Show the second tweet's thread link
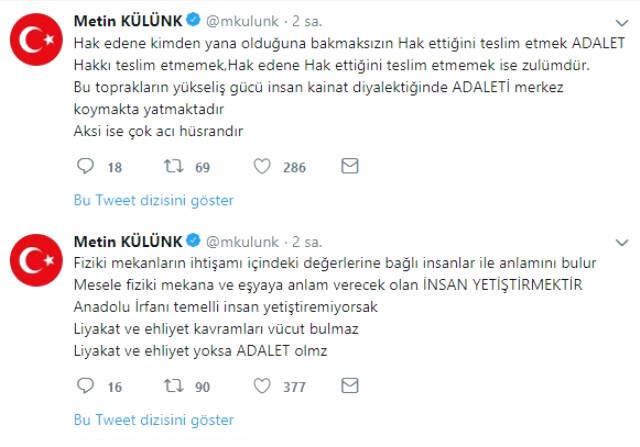 (153, 419)
